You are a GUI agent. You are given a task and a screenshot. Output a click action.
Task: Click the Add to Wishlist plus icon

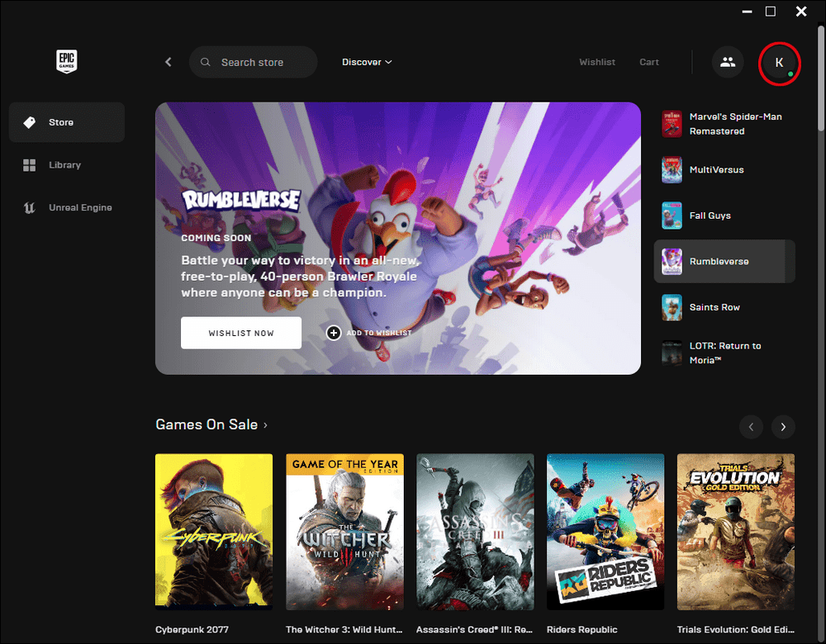coord(334,332)
